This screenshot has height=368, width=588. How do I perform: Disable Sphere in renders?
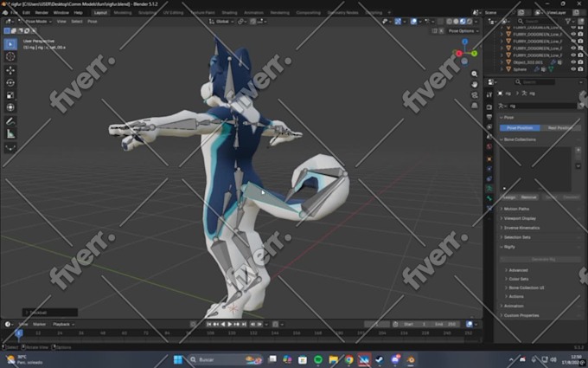(x=580, y=69)
